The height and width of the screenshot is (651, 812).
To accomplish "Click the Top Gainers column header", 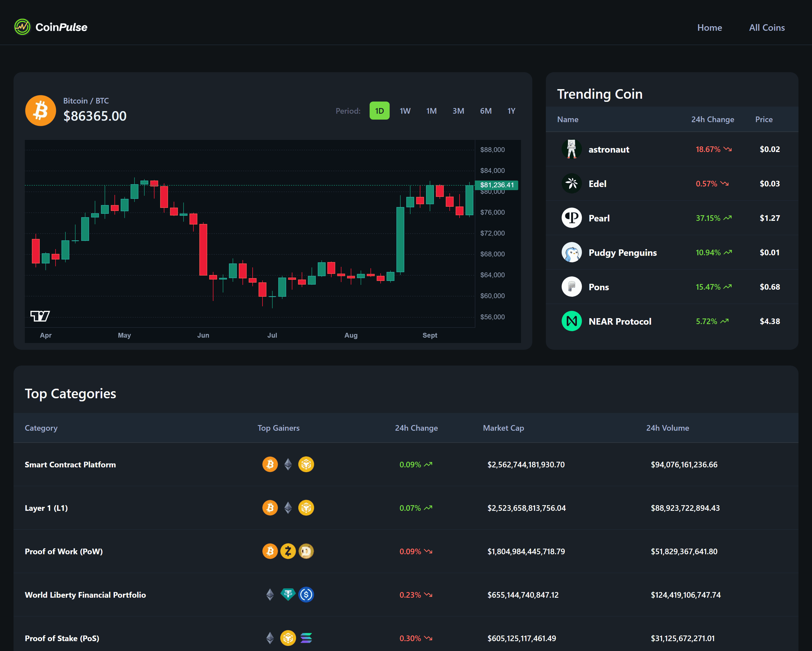I will point(278,428).
